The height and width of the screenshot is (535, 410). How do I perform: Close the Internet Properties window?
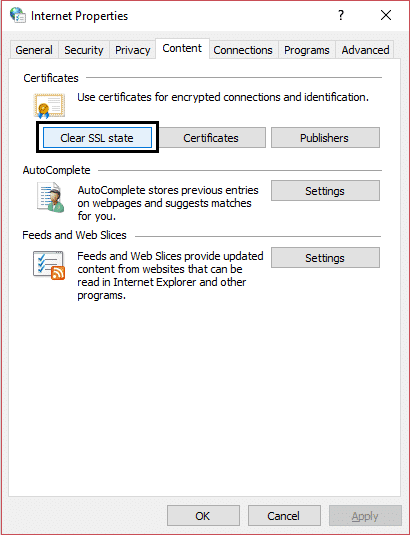coord(386,15)
